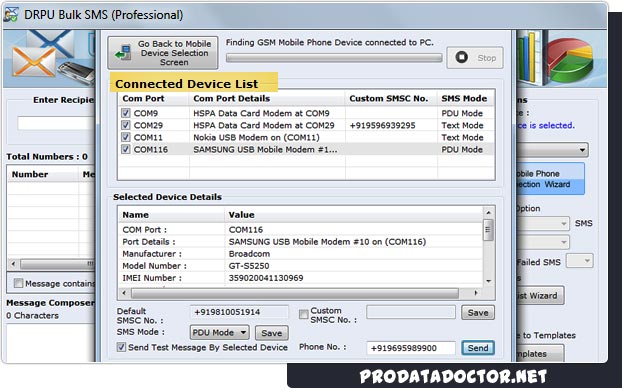Click the Phone No. input field

pyautogui.click(x=411, y=348)
